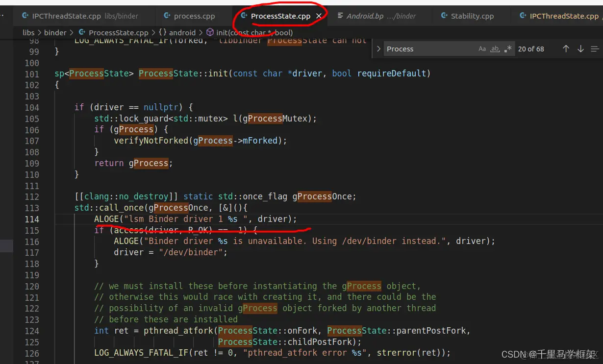Open 'libs' breadcrumb dropdown
The image size is (603, 364).
pos(28,32)
